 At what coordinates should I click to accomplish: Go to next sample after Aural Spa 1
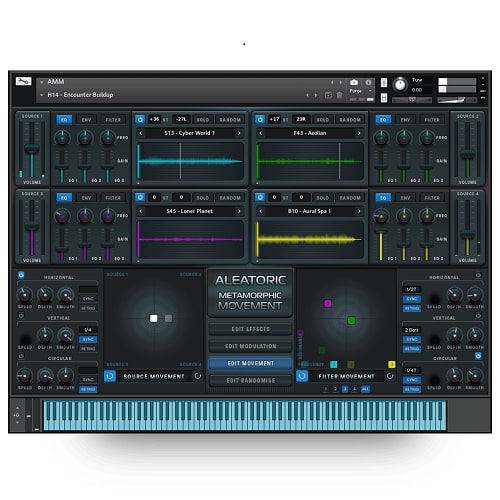tap(359, 211)
